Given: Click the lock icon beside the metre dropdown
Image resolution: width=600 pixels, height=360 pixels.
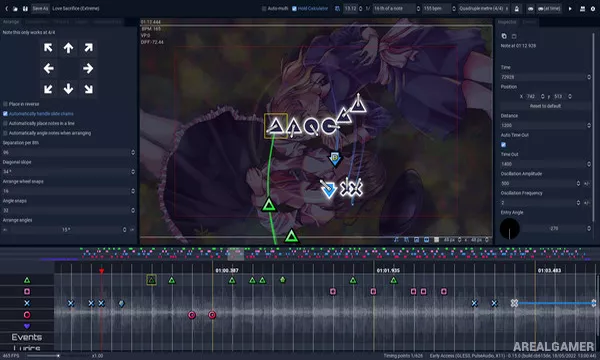Looking at the screenshot, I should [517, 8].
